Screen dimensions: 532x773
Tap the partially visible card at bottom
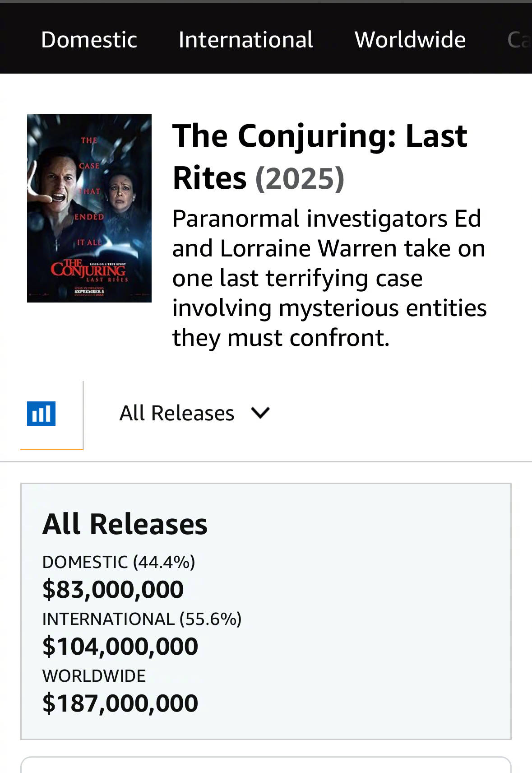(x=266, y=765)
